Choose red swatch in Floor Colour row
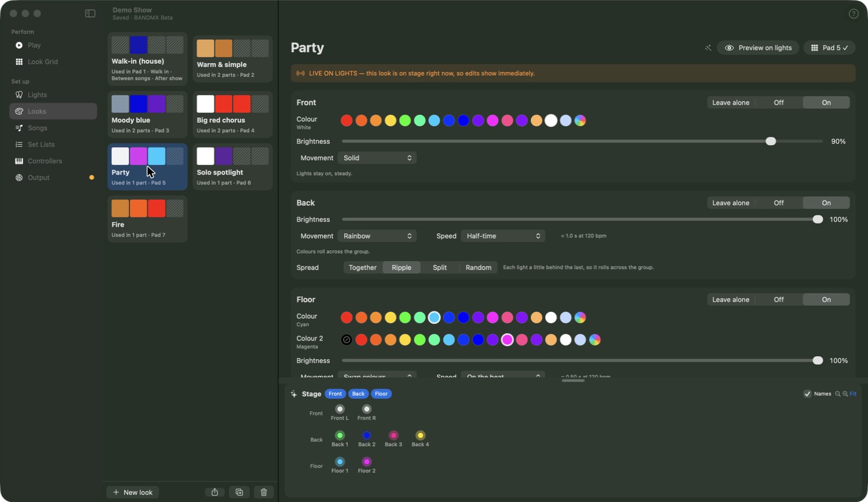868x502 pixels. [347, 317]
